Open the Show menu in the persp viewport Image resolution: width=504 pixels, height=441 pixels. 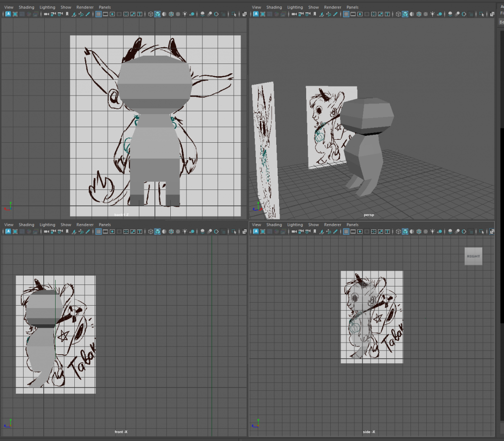point(314,7)
